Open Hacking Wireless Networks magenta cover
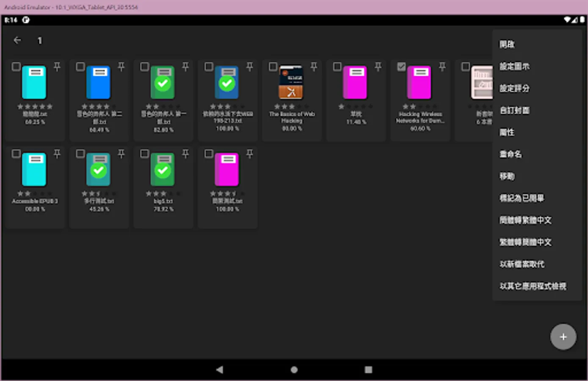 419,82
